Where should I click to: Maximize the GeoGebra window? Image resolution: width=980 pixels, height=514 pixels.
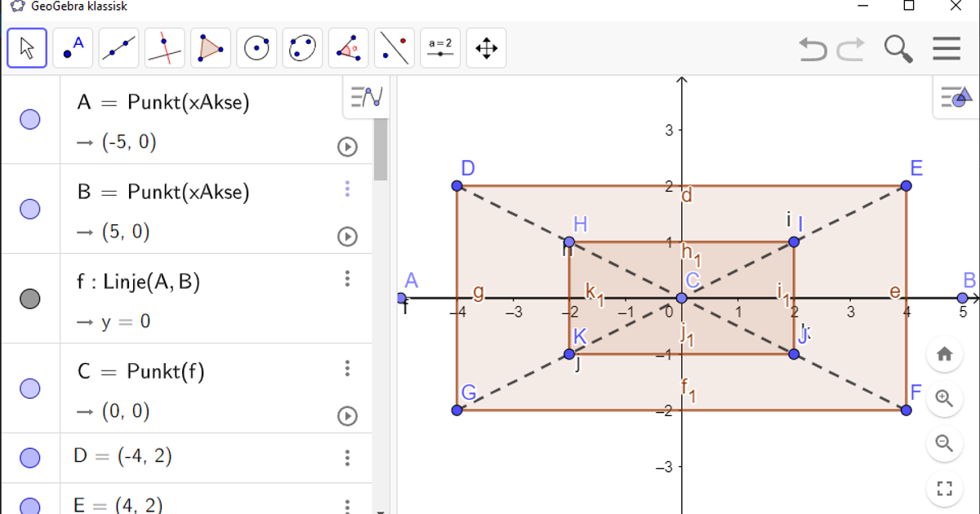tap(908, 7)
